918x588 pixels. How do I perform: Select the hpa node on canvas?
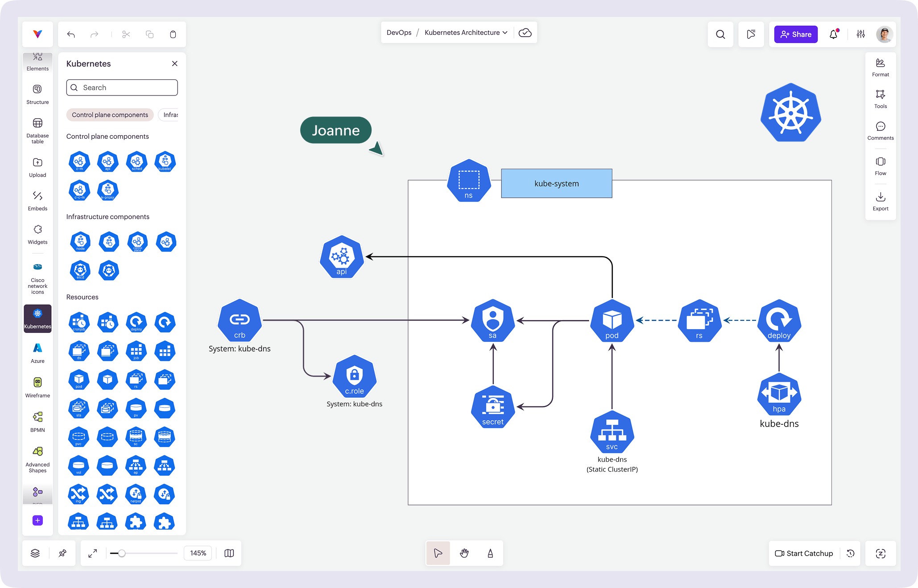779,394
